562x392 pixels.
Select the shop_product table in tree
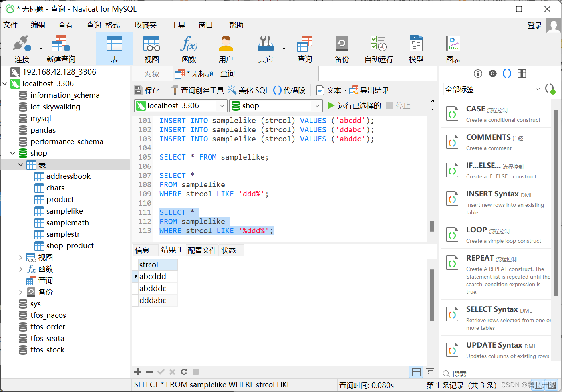coord(70,245)
